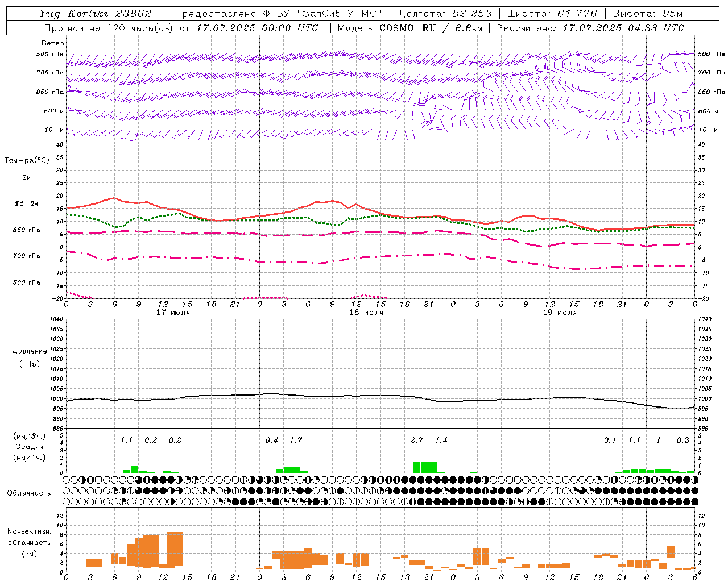Viewport: 728px width, 582px height.
Task: Select the Облачность row label
Action: click(29, 493)
